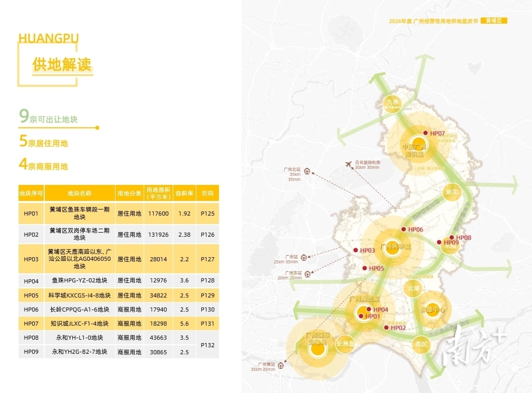This screenshot has height=393, width=532.
Task: Click the 地块名称 table column header
Action: (79, 193)
